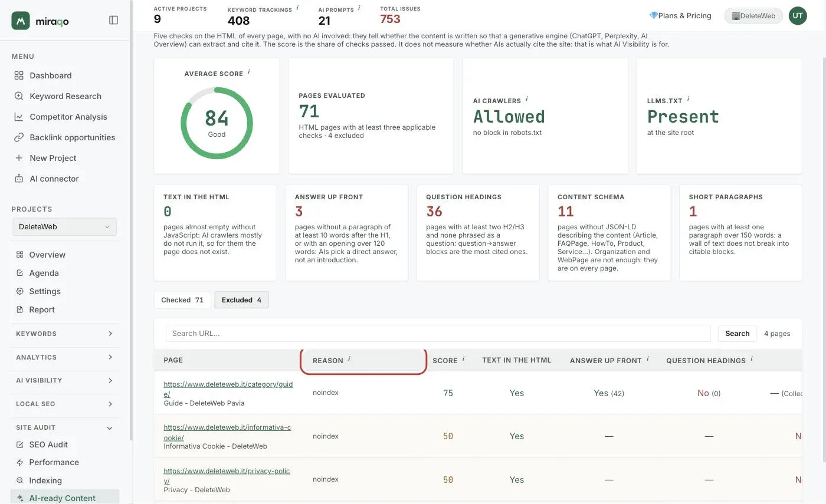
Task: Expand the Keywords section
Action: point(65,334)
